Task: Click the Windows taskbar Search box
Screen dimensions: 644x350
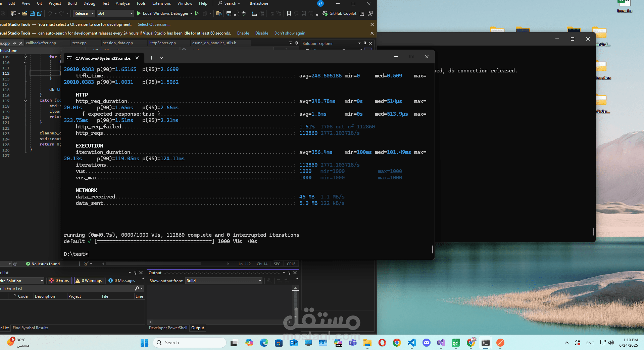Action: point(190,343)
